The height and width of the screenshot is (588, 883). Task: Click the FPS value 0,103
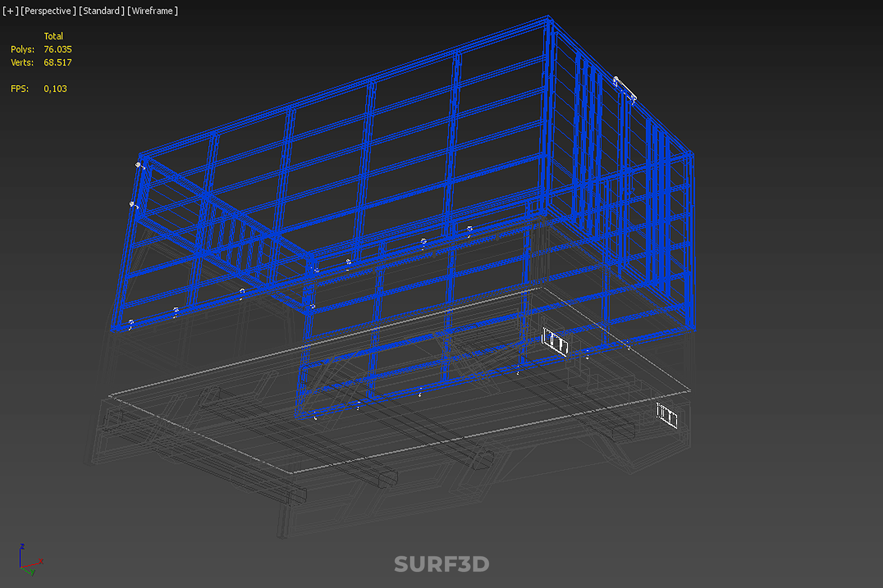click(x=55, y=89)
